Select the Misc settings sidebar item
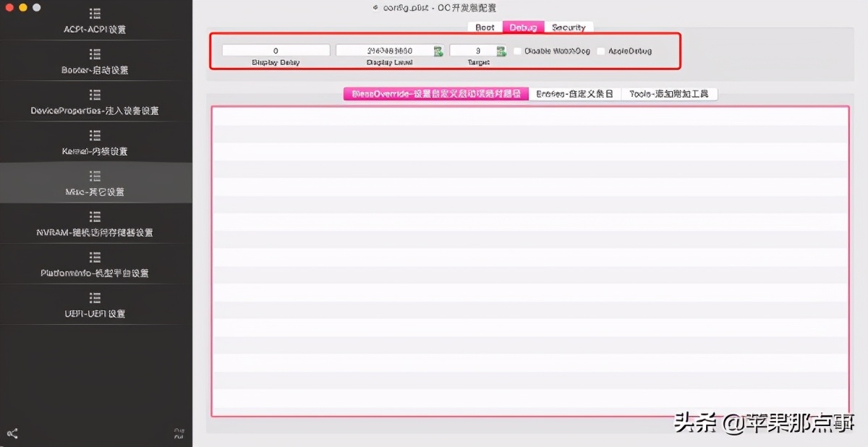868x447 pixels. (x=95, y=184)
